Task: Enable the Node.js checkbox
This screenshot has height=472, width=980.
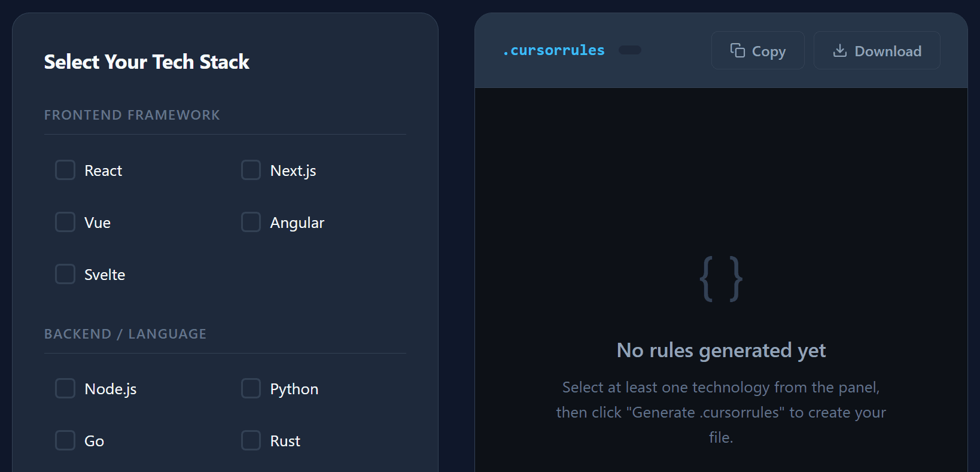Action: point(65,388)
